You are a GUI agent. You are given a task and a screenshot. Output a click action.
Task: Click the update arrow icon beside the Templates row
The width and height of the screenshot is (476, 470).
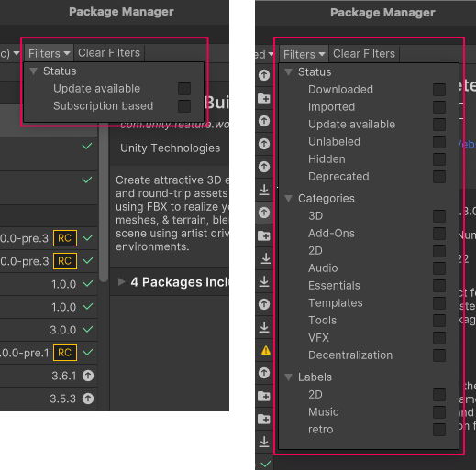pyautogui.click(x=264, y=304)
